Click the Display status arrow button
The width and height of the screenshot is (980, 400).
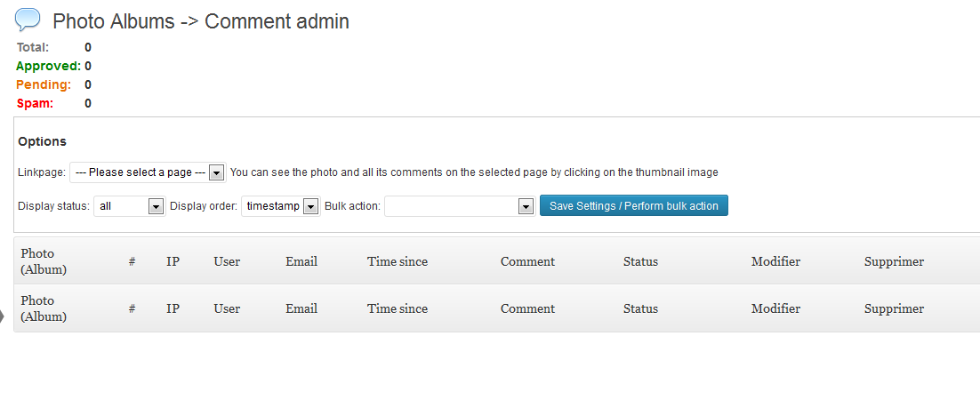point(156,207)
